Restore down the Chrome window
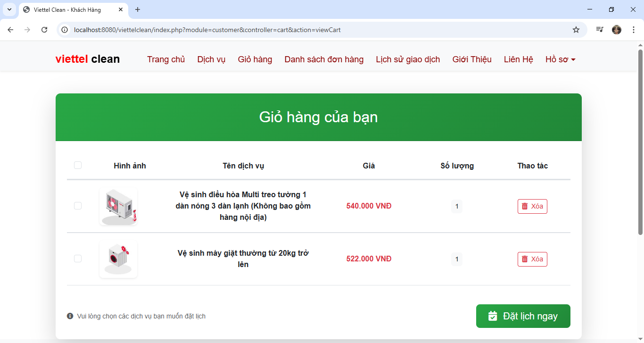Screen dimensions: 644x343 click(611, 9)
